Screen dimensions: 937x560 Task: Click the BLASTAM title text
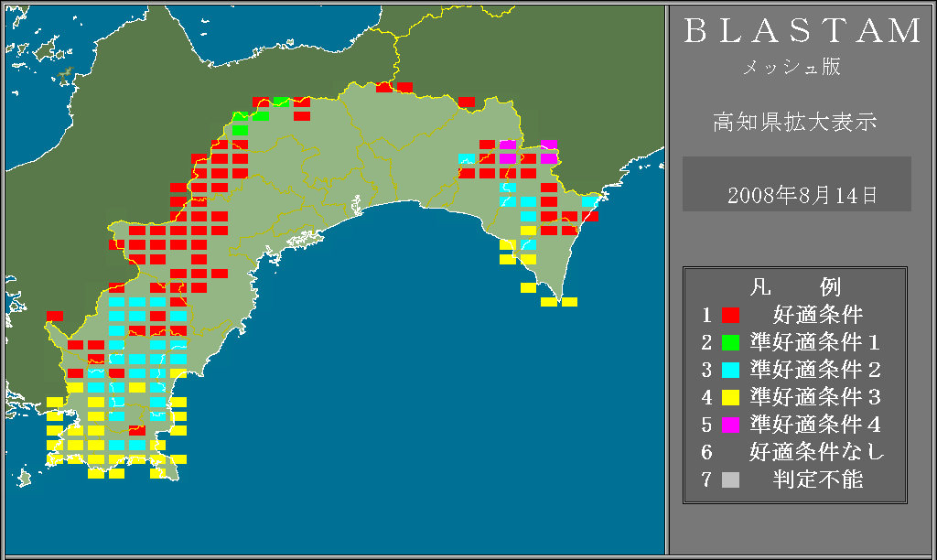click(x=802, y=30)
